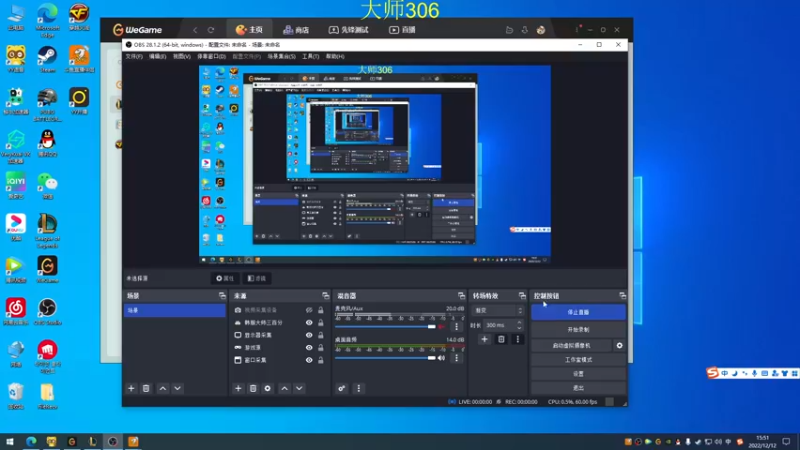Toggle the lock on the 韩服大师三百分 source
The height and width of the screenshot is (450, 800).
[320, 322]
